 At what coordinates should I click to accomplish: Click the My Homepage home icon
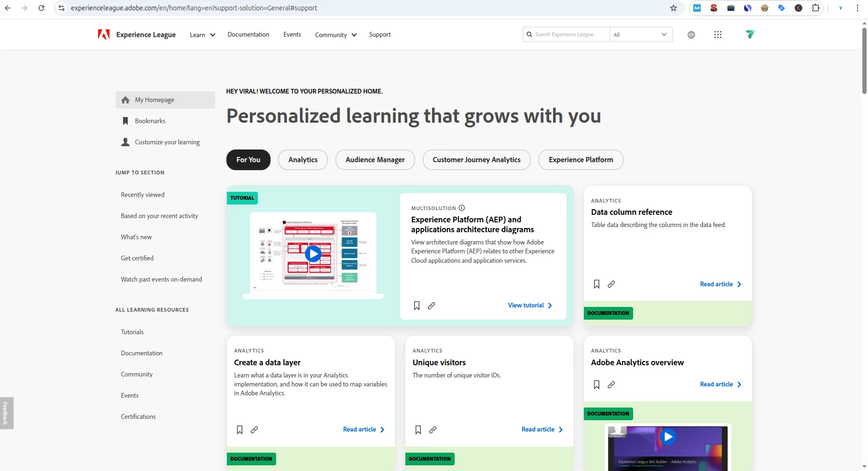click(x=125, y=100)
